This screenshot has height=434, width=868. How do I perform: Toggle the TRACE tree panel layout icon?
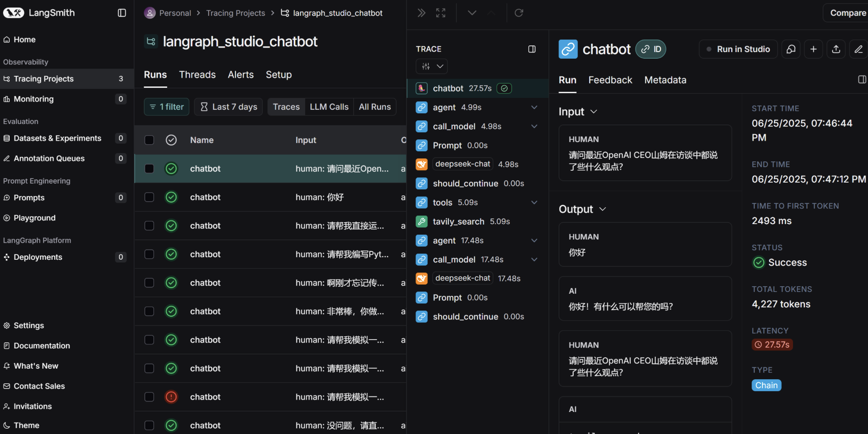tap(532, 49)
